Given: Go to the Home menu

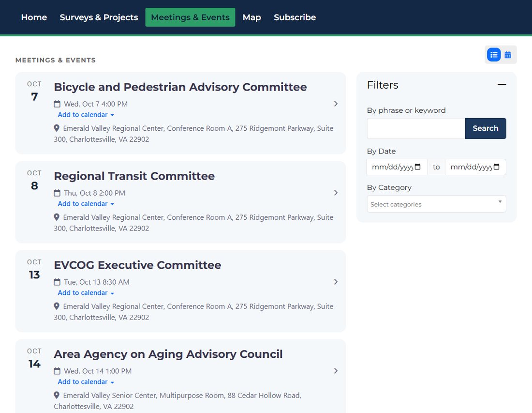Looking at the screenshot, I should coord(34,17).
